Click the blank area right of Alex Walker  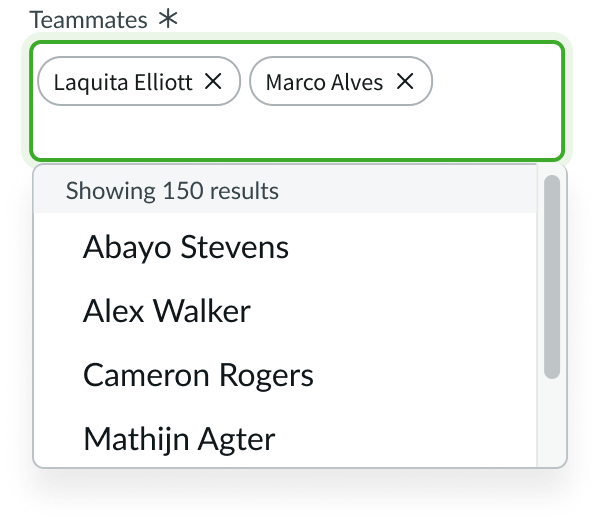[400, 311]
